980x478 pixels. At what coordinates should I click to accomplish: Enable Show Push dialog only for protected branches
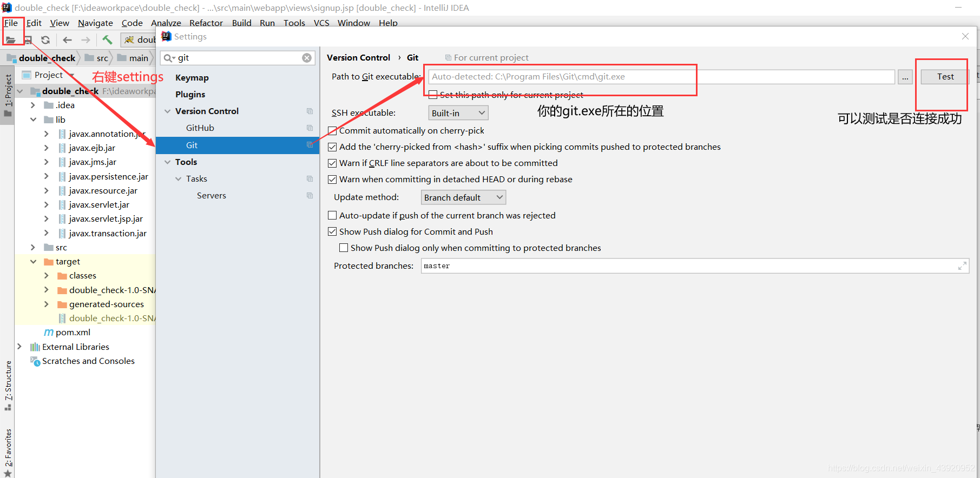[344, 248]
